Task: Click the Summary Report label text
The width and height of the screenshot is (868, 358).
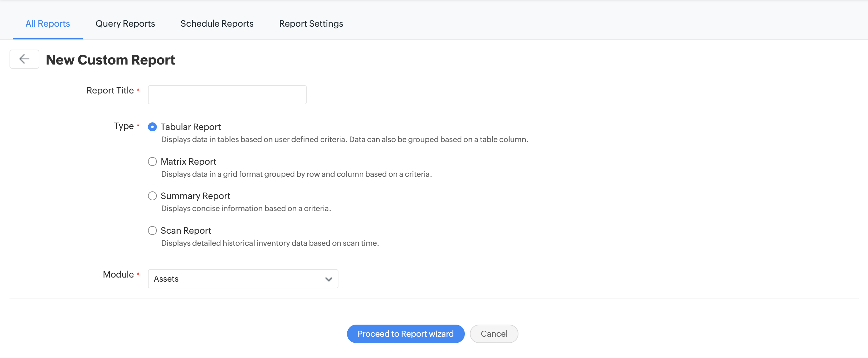Action: pyautogui.click(x=195, y=196)
